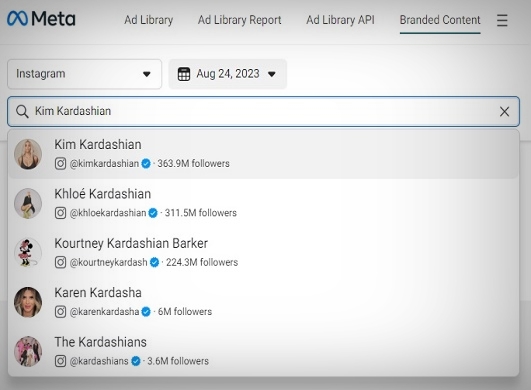Click the @khloekardashian handle
This screenshot has width=531, height=390.
(108, 213)
